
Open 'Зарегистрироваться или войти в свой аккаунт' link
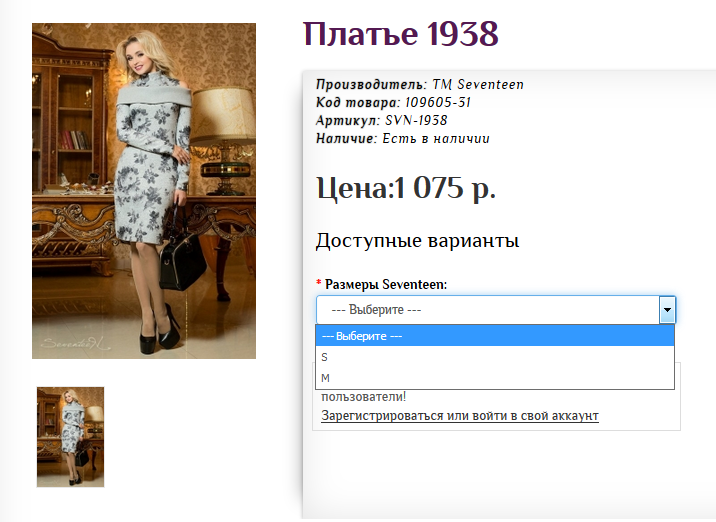click(x=459, y=415)
